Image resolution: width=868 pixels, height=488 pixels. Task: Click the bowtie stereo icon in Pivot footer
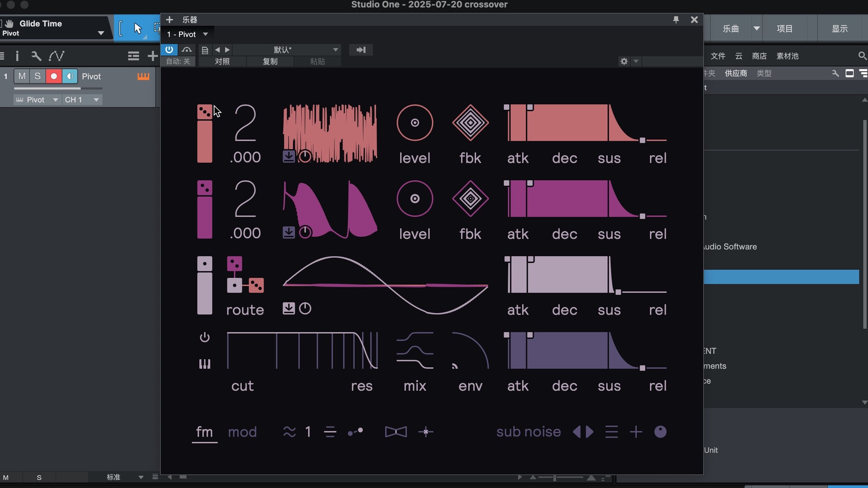coord(396,432)
